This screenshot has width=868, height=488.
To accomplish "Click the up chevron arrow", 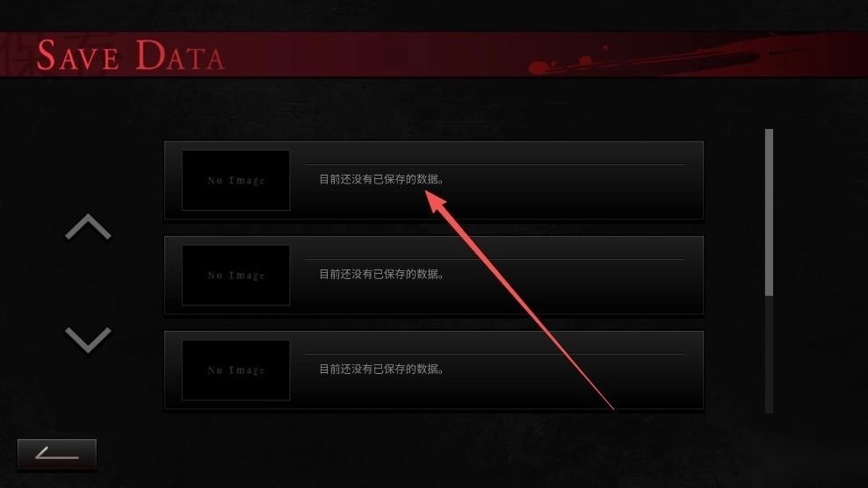I will [x=88, y=227].
